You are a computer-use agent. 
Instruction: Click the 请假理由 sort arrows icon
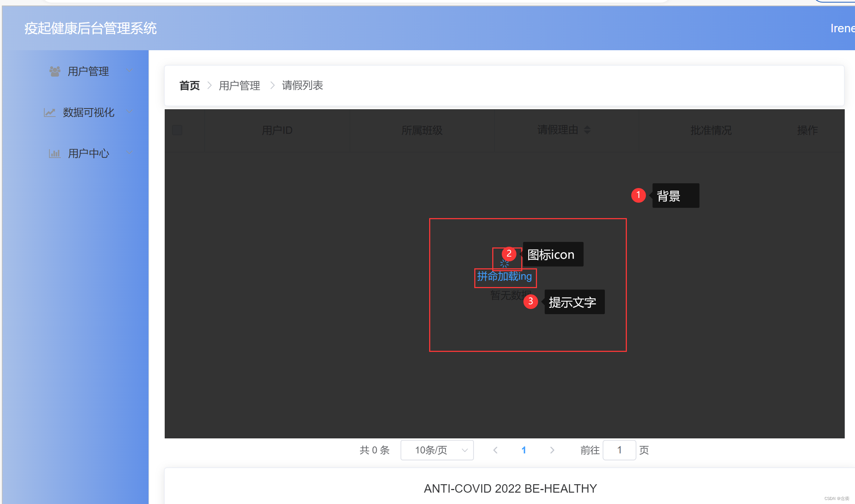tap(587, 130)
